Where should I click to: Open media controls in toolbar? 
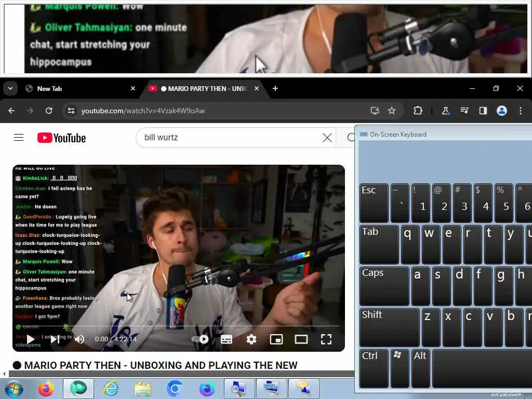pos(464,111)
